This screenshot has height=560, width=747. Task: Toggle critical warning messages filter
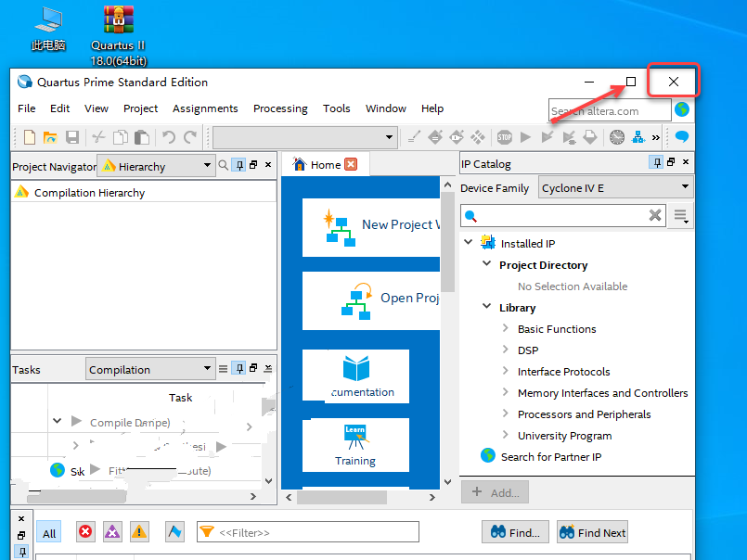[x=112, y=531]
